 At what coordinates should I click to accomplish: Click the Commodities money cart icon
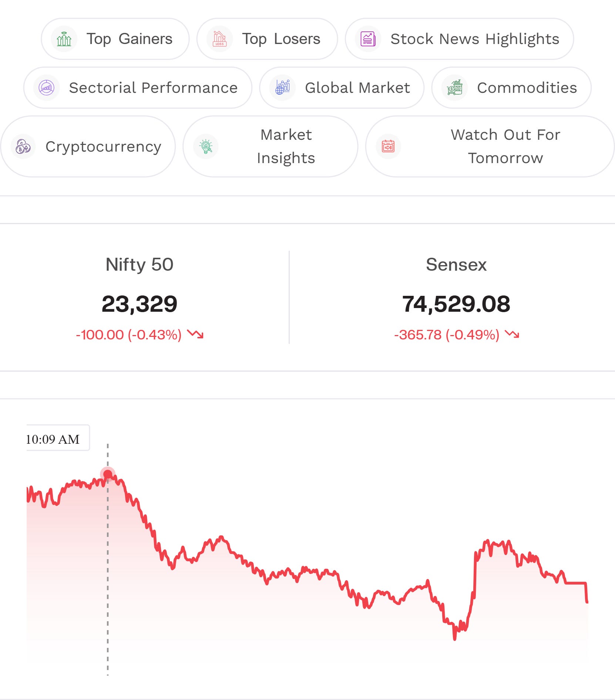coord(455,88)
